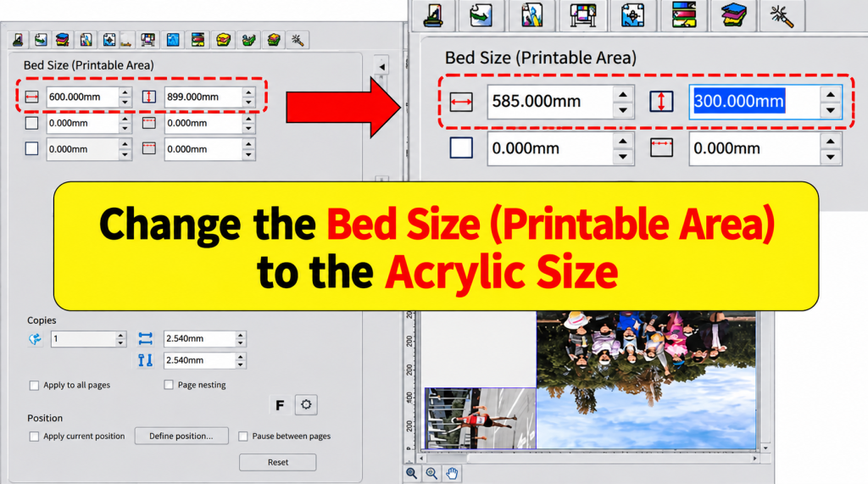Select the hand pan tool below preview
The height and width of the screenshot is (484, 868).
(453, 474)
